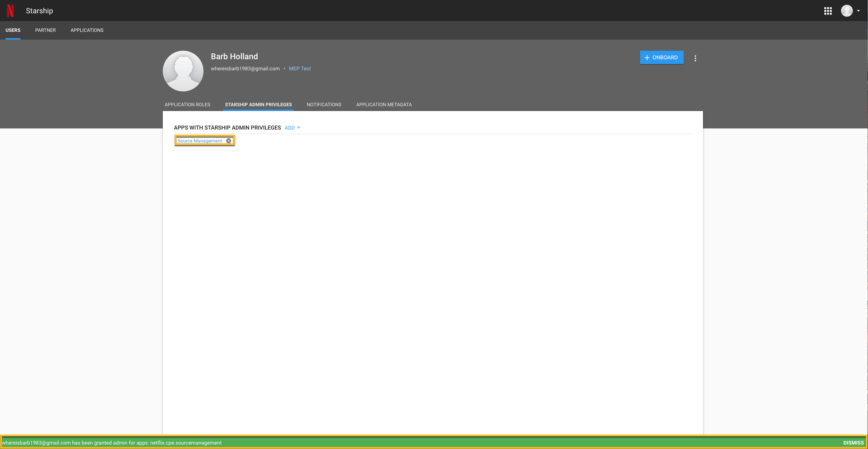Open the Applications tab

point(87,30)
